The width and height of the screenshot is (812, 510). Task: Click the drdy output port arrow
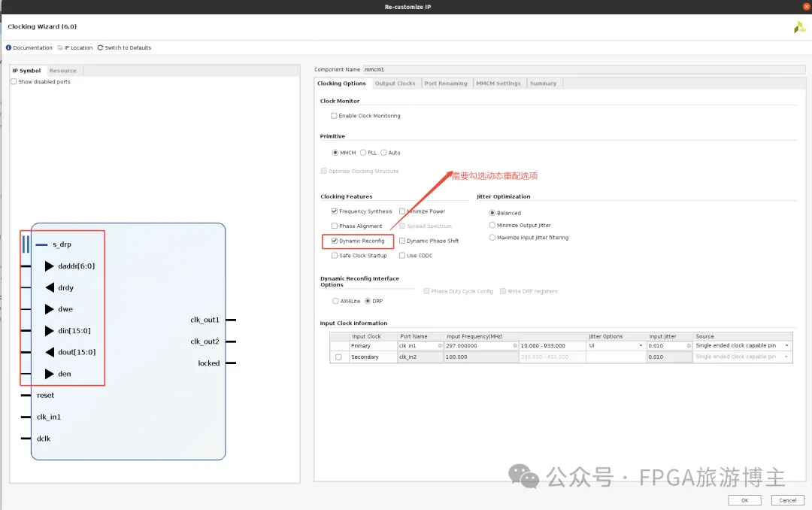[x=49, y=287]
